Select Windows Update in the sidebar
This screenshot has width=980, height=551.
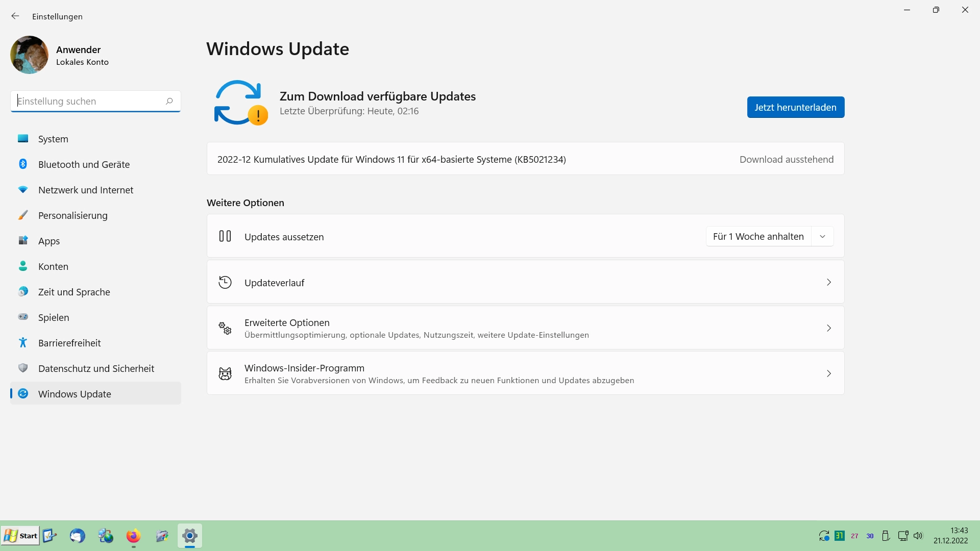click(95, 394)
